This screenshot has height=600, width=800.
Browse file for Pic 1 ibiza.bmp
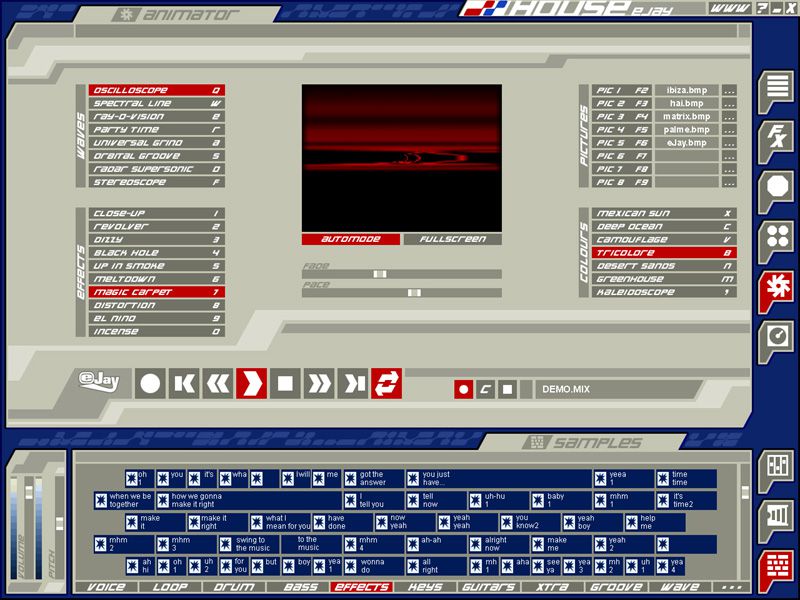coord(729,90)
